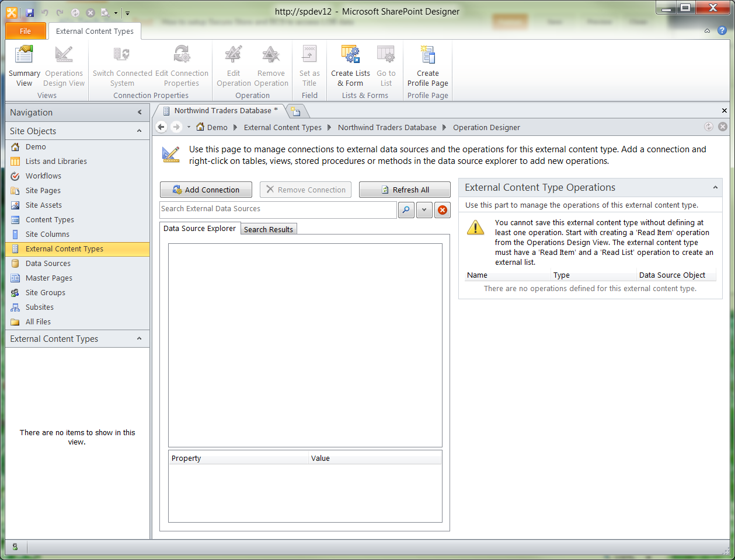Viewport: 735px width, 560px height.
Task: Navigate forward with arrow button
Action: click(x=176, y=127)
